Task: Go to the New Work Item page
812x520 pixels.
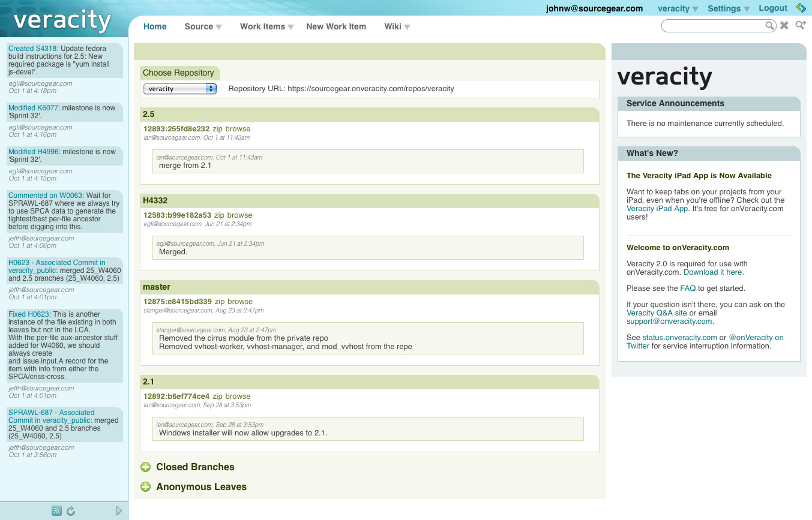Action: pos(336,26)
